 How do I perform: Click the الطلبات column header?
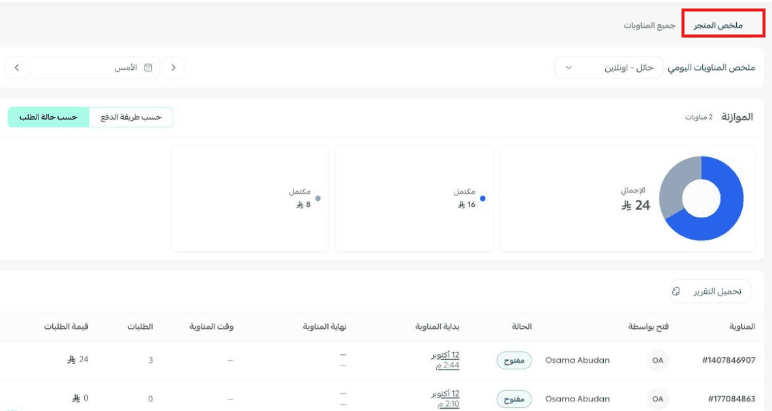pos(140,326)
